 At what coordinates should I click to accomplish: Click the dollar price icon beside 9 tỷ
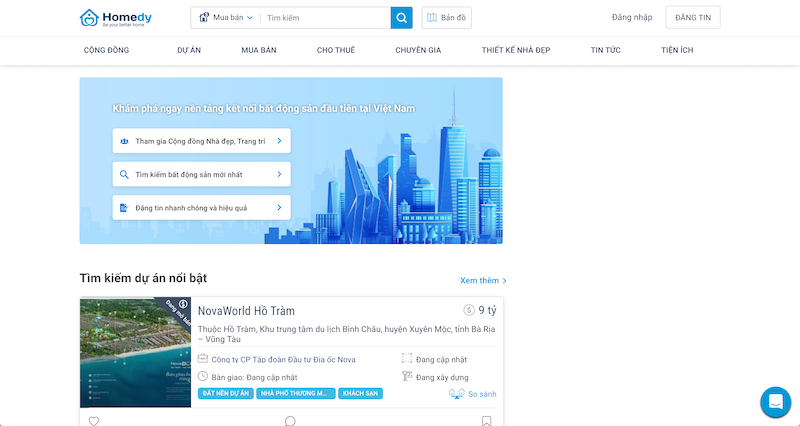coord(469,310)
